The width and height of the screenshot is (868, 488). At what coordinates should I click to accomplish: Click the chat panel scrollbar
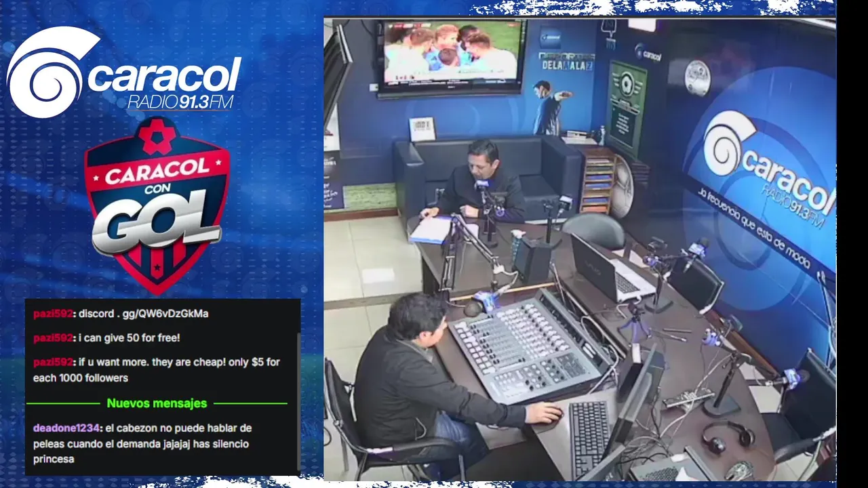coord(298,400)
